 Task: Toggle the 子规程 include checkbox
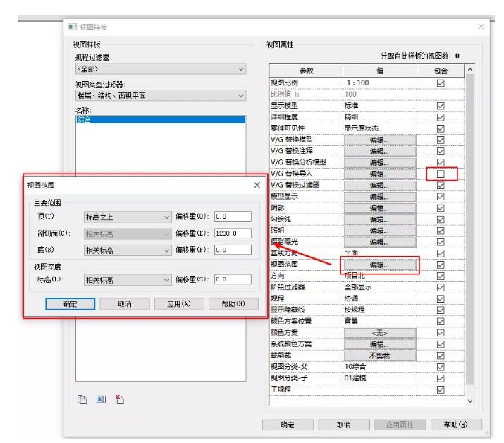(441, 389)
